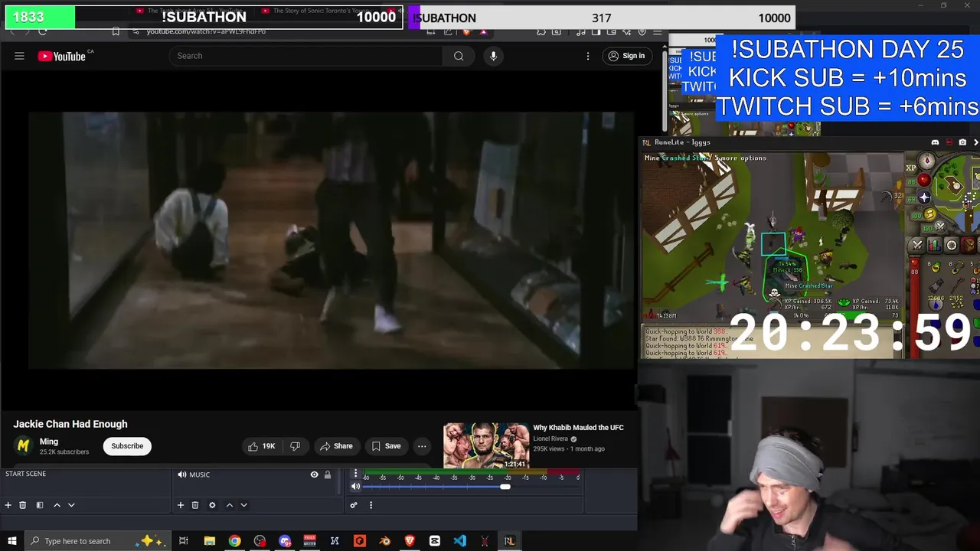Delete the selected OBS scene
Viewport: 980px width, 551px height.
click(x=23, y=505)
